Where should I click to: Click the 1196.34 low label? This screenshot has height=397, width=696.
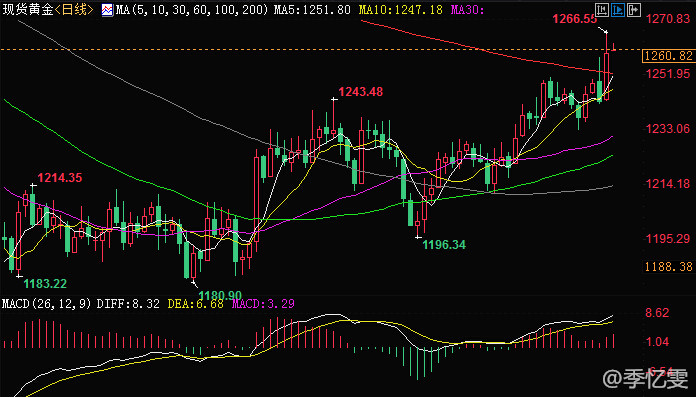(444, 245)
